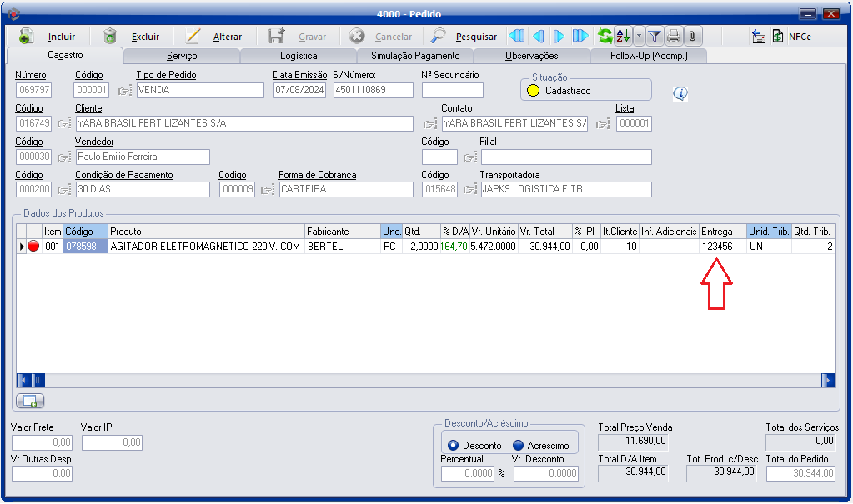The height and width of the screenshot is (504, 853).
Task: Switch to the Logística tab
Action: [x=298, y=56]
